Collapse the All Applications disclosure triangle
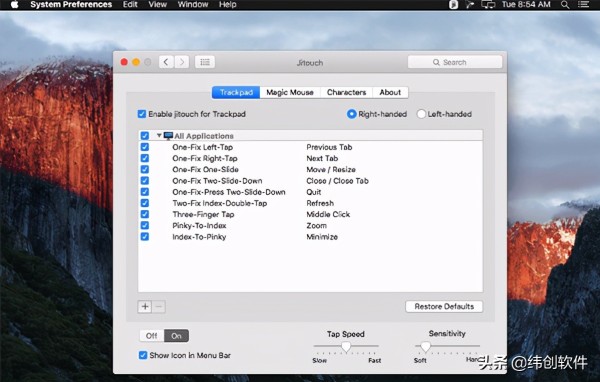The image size is (600, 382). click(159, 135)
